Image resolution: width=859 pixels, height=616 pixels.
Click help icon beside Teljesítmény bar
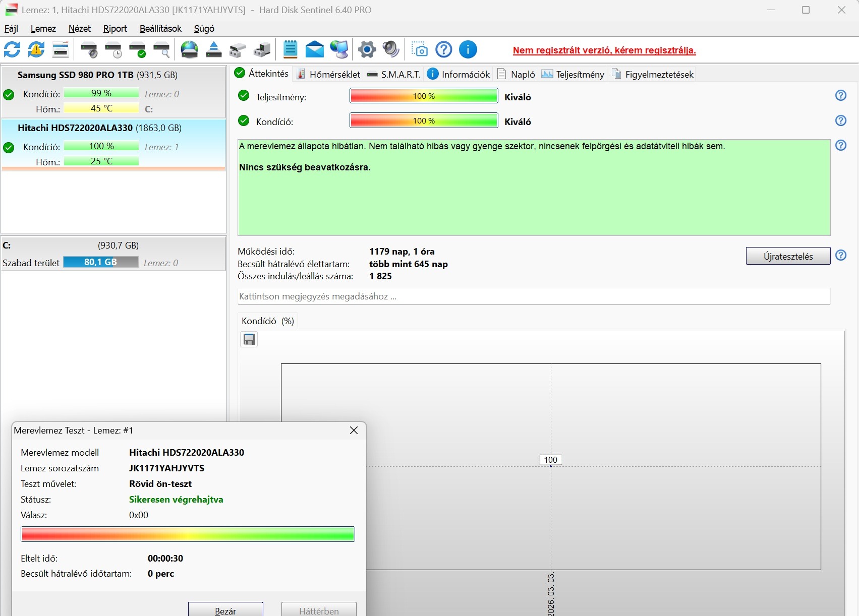pos(841,95)
